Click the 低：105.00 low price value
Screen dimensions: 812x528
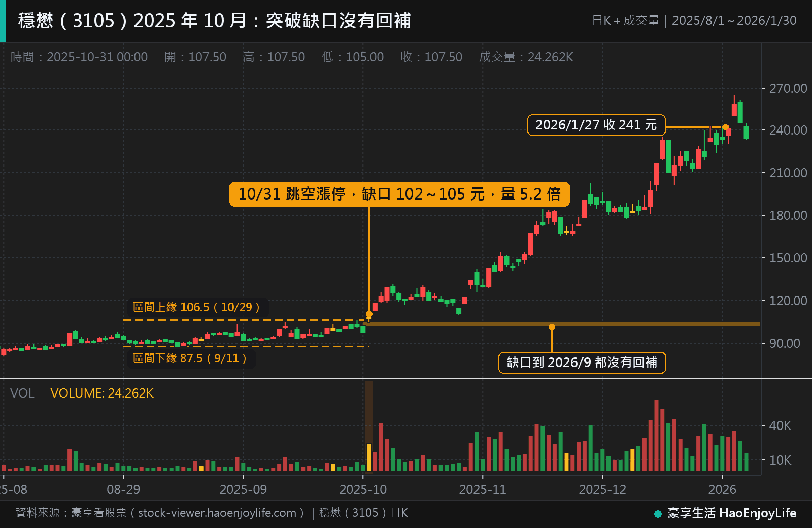click(353, 57)
